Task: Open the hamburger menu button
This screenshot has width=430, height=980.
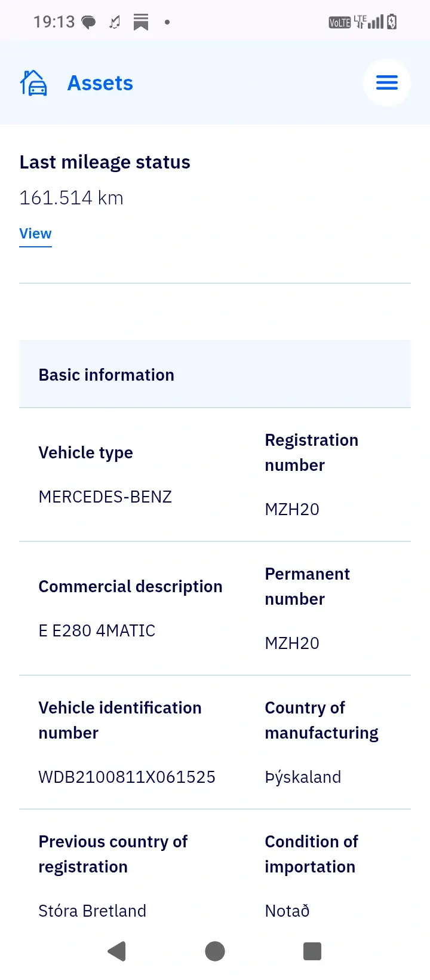Action: pos(387,82)
